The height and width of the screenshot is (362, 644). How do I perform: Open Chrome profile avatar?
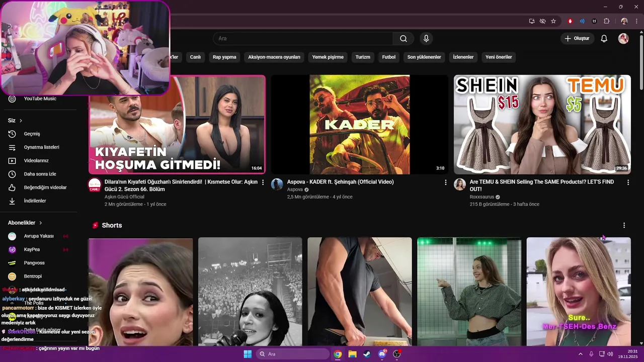tap(624, 21)
